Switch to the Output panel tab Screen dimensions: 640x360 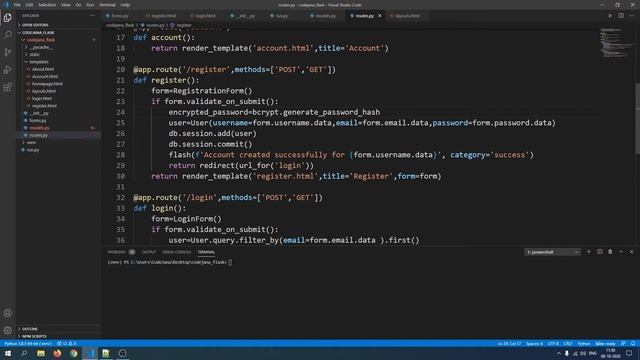(x=149, y=252)
